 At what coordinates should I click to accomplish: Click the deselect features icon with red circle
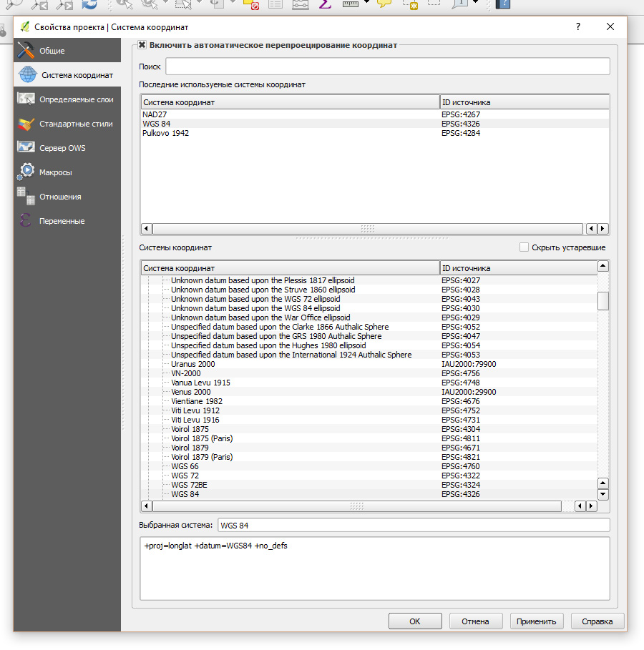[251, 4]
